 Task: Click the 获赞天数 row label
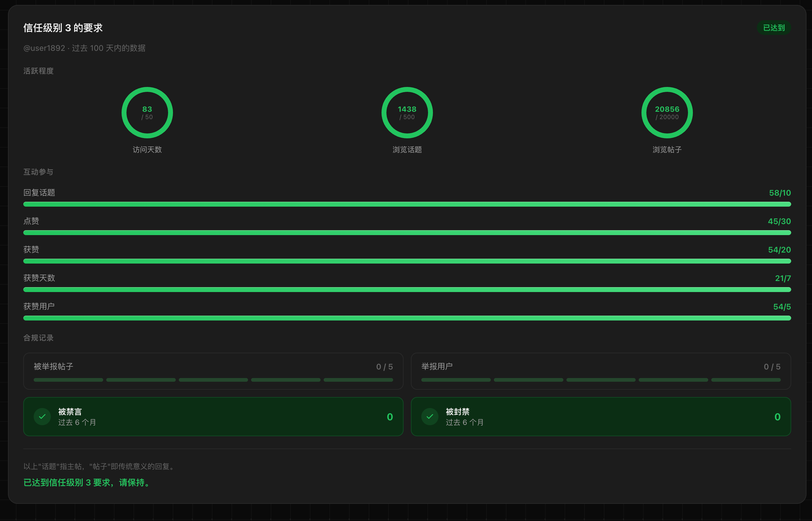[39, 278]
